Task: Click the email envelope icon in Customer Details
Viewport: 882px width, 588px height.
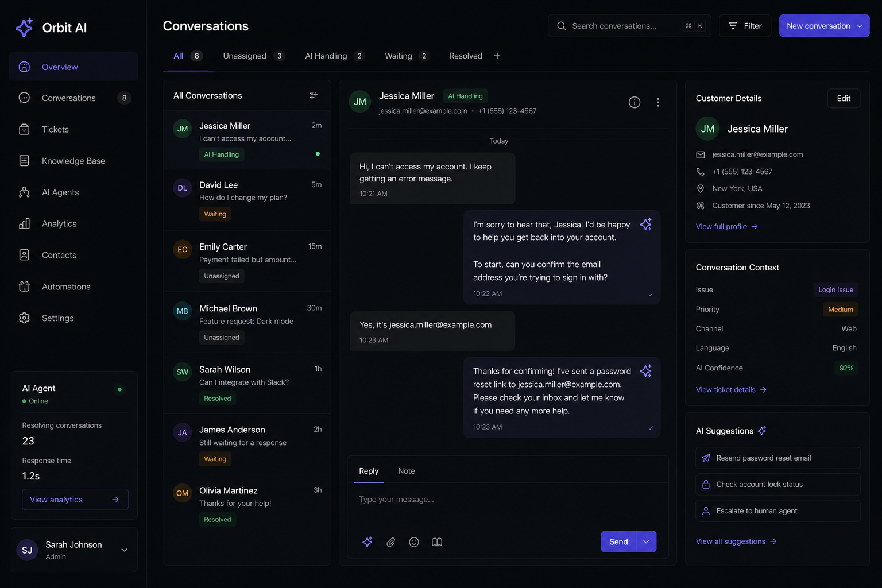Action: tap(701, 154)
